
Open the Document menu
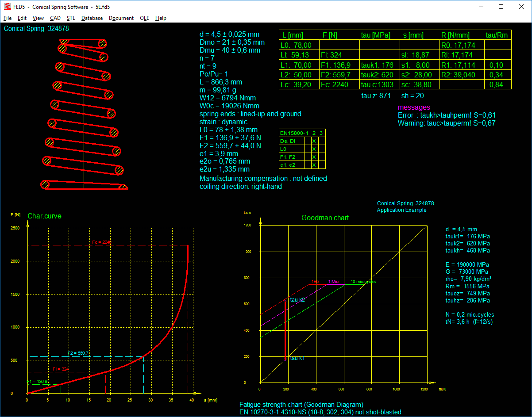tap(121, 18)
